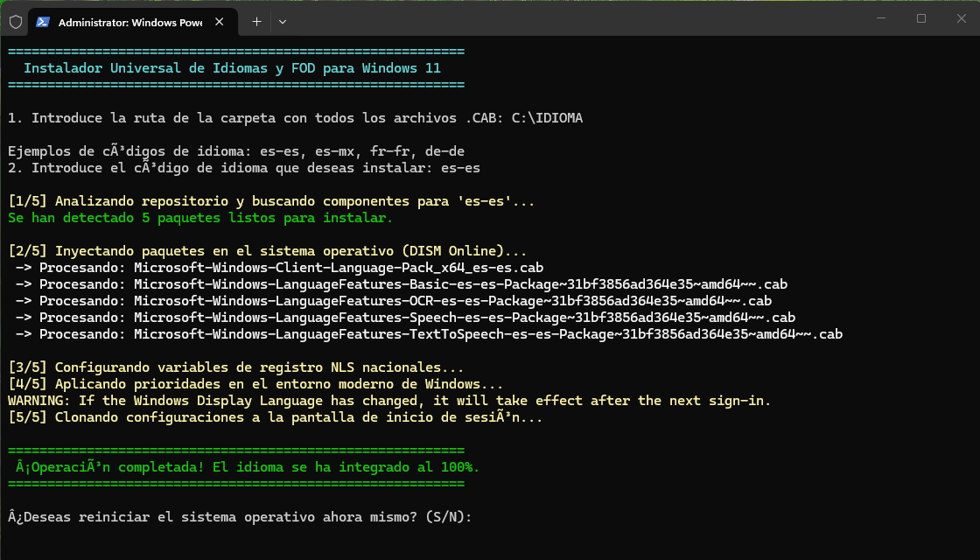Maximize the Terminal window
This screenshot has width=980, height=560.
pos(921,18)
